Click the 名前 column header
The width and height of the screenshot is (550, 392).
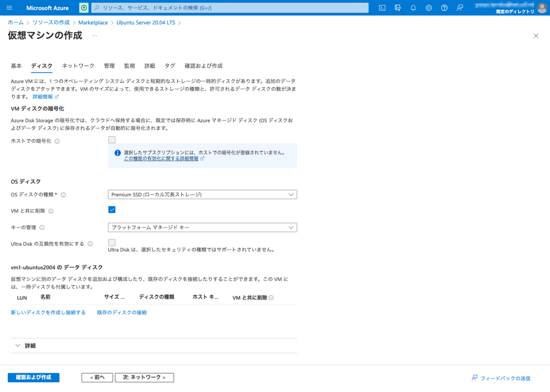45,297
